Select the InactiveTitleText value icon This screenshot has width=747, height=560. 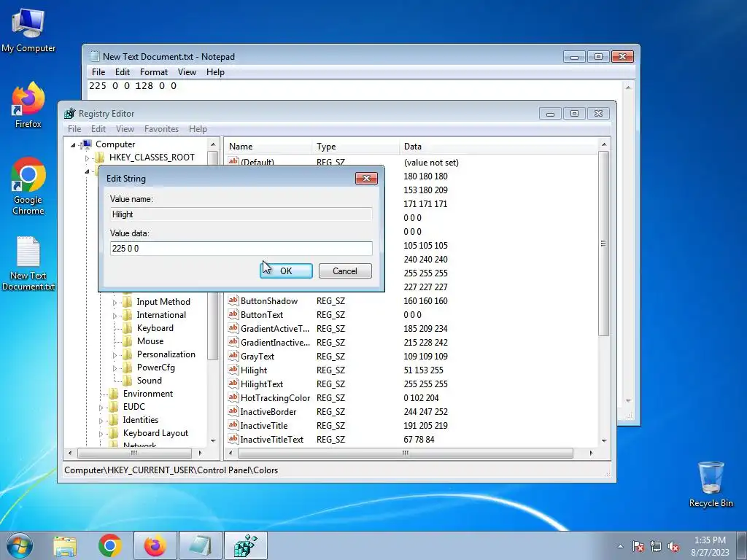(x=233, y=438)
